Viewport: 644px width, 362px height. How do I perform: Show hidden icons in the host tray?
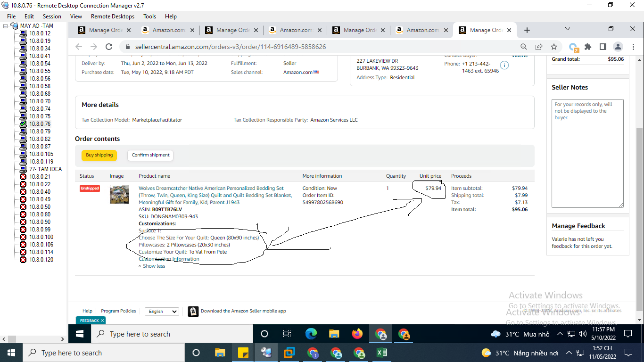pyautogui.click(x=569, y=353)
